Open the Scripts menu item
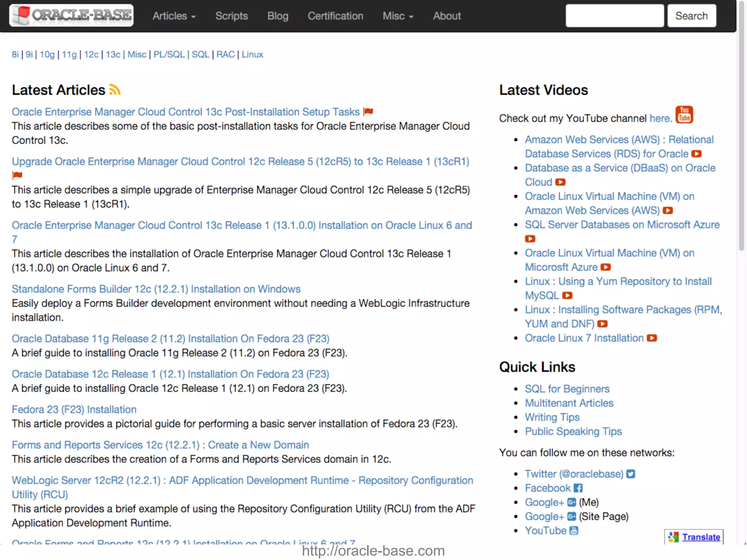The height and width of the screenshot is (560, 747). click(231, 16)
